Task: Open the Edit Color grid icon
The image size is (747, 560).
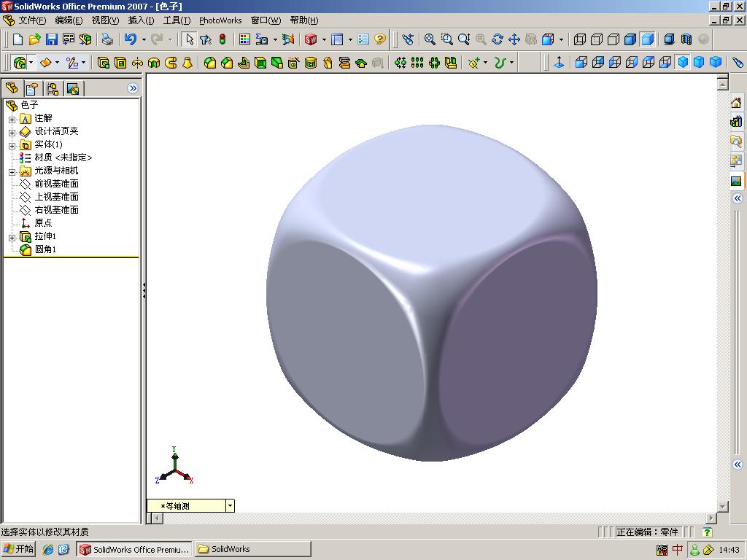Action: pyautogui.click(x=244, y=39)
